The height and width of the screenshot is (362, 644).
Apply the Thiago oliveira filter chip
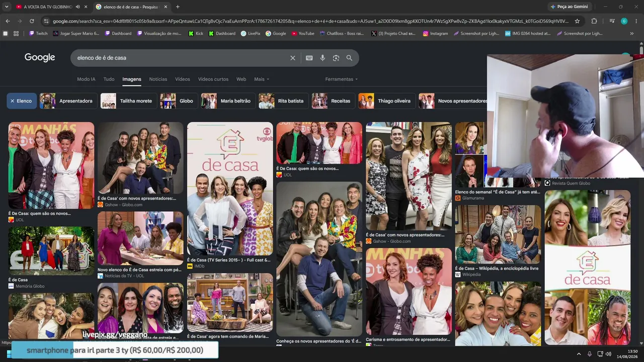386,101
